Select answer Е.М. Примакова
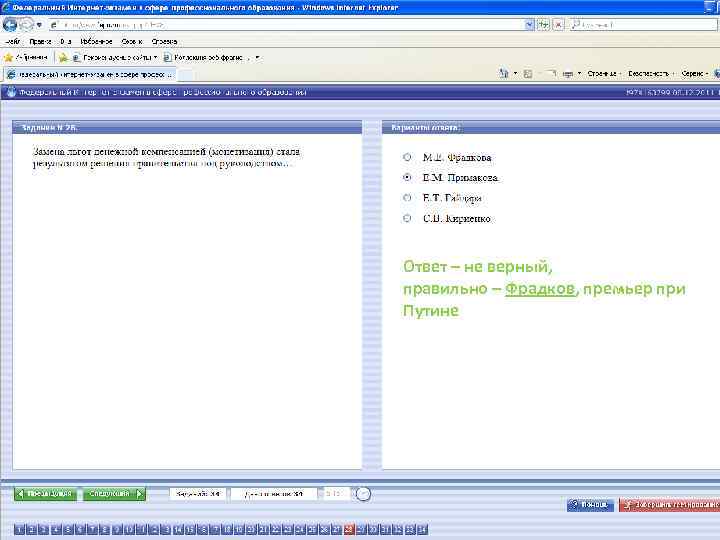Viewport: 720px width, 540px height. 407,177
